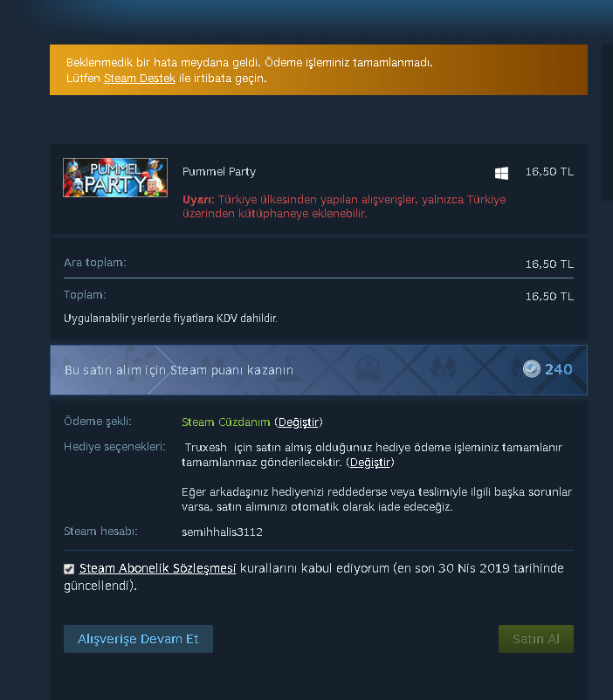Click the Pummel Party item price 16,50 TL
The height and width of the screenshot is (700, 613).
tap(549, 172)
